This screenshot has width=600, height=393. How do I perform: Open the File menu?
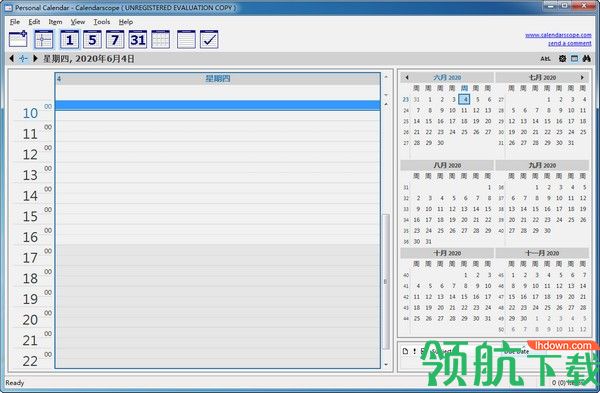(15, 22)
